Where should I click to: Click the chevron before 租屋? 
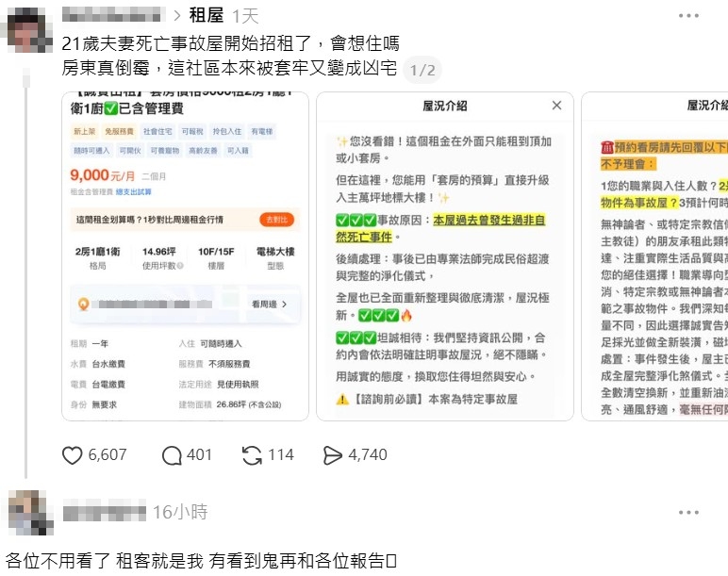tap(177, 16)
